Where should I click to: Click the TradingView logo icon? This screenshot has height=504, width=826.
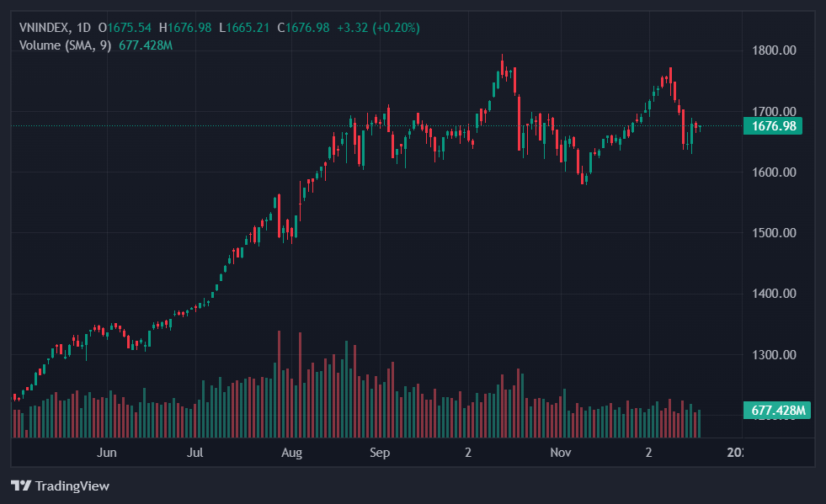pyautogui.click(x=21, y=485)
